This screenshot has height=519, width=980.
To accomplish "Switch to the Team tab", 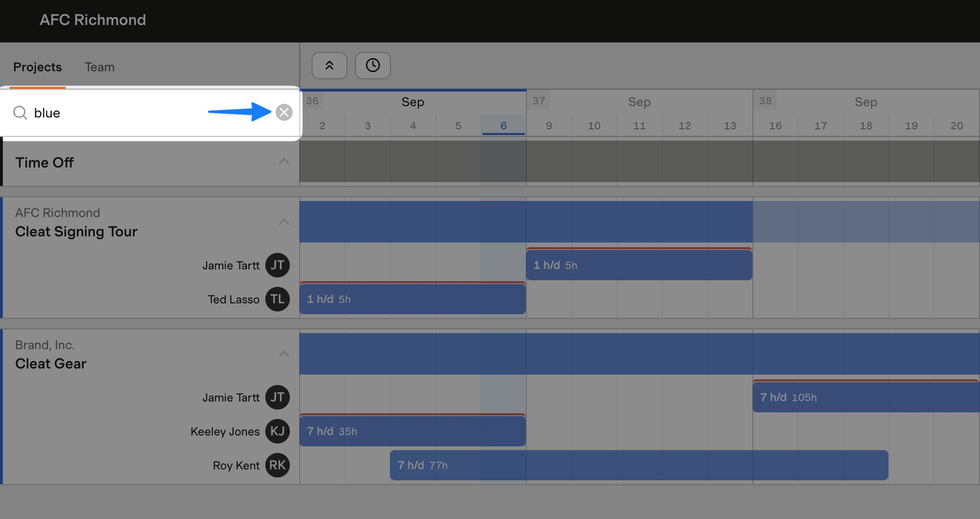I will (100, 67).
